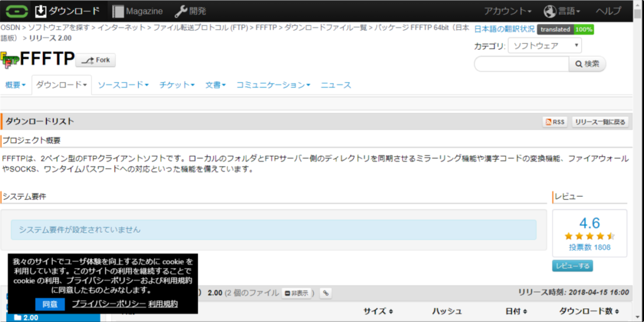
Task: Accept cookies with 同意 button
Action: (50, 304)
